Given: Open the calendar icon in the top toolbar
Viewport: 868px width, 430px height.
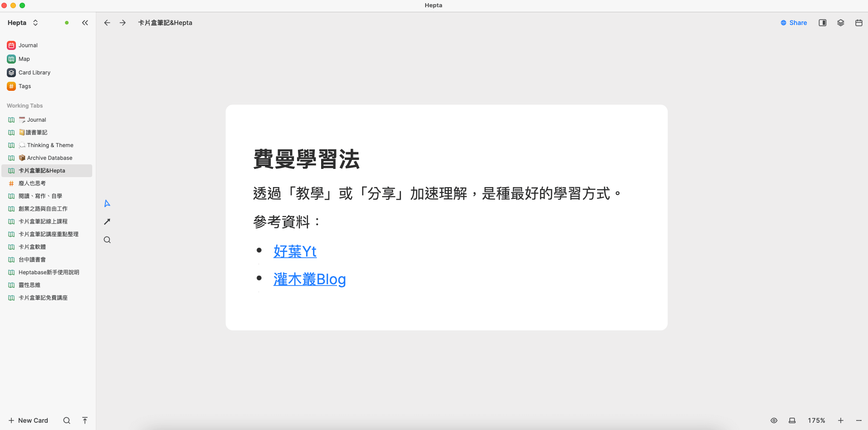Looking at the screenshot, I should [858, 23].
